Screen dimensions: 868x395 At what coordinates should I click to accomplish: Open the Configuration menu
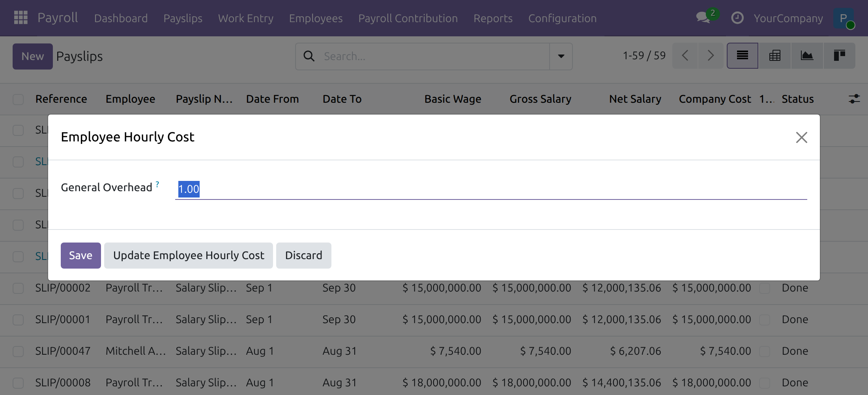(x=562, y=18)
